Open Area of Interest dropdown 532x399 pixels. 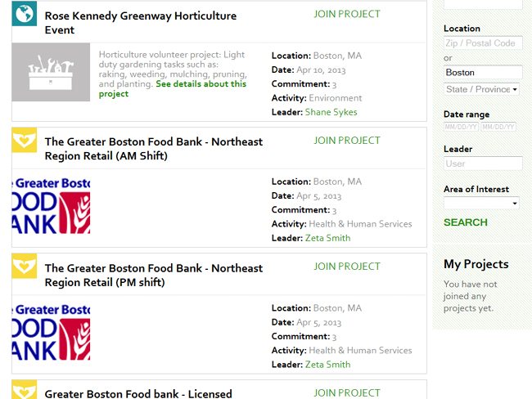[x=481, y=203]
